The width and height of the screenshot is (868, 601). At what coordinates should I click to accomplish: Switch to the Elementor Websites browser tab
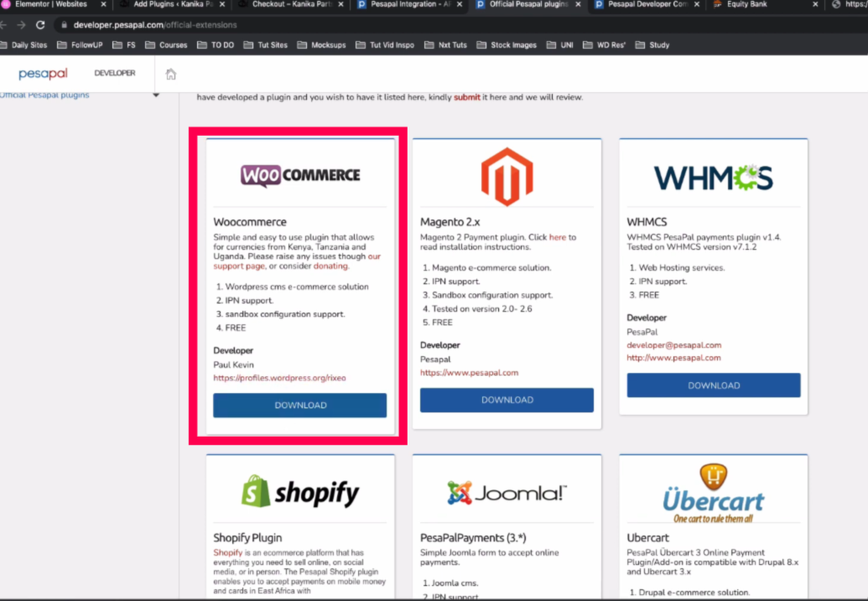[49, 4]
